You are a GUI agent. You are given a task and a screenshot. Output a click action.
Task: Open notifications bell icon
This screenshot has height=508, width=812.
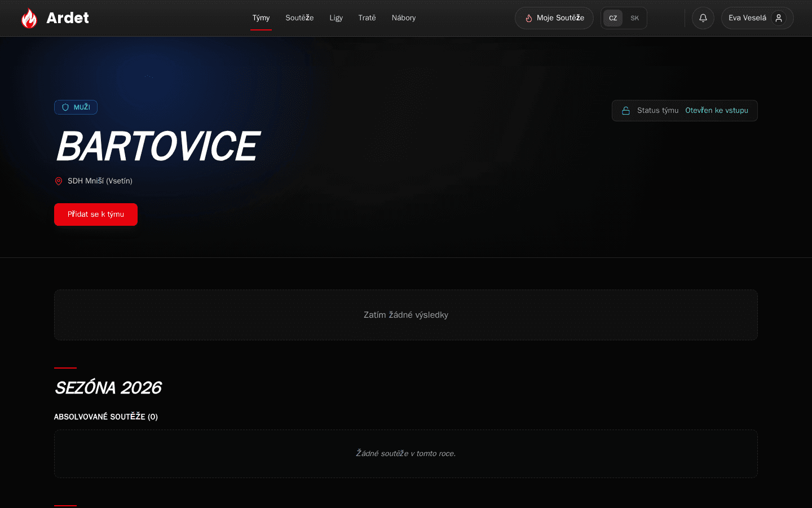[703, 18]
